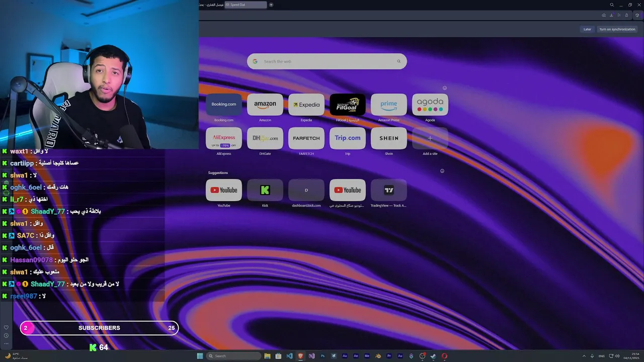Open the dashboard.kick.com suggestion tile
Screen dimensions: 644x362
[306, 190]
